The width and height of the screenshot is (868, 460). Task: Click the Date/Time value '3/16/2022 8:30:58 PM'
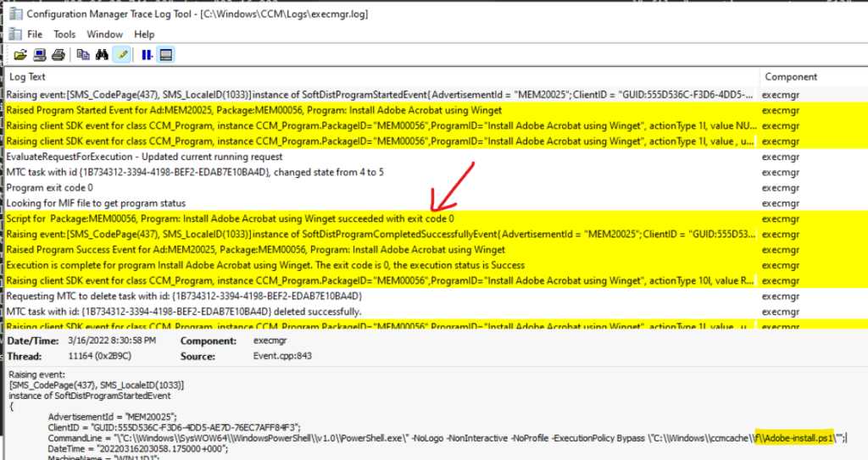112,341
